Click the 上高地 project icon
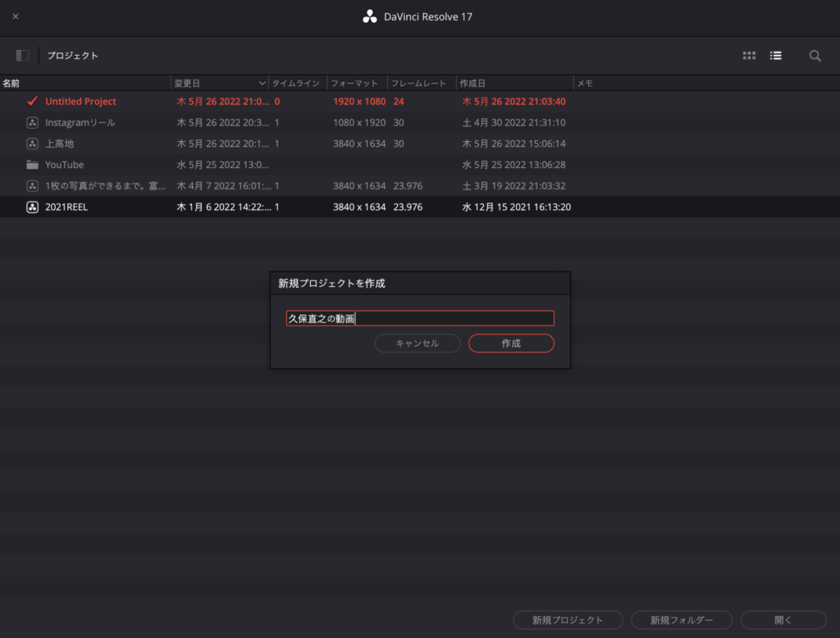 [32, 144]
